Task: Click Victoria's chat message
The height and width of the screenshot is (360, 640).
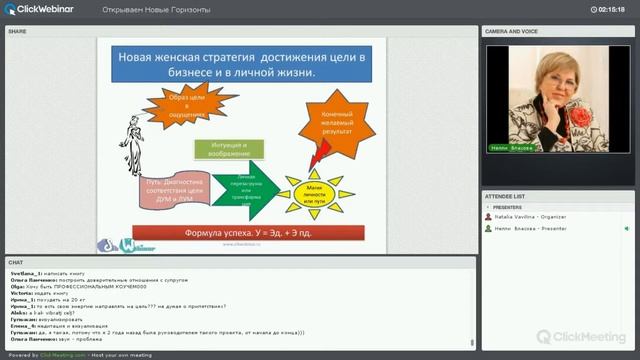Action: (x=40, y=293)
